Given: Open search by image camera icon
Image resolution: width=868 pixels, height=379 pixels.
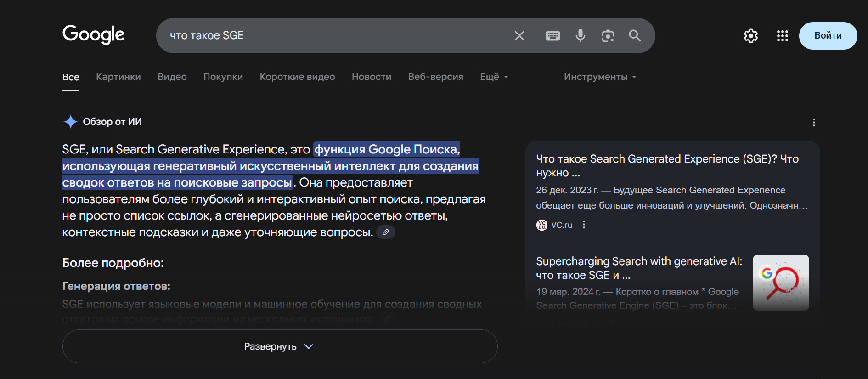Looking at the screenshot, I should 608,36.
